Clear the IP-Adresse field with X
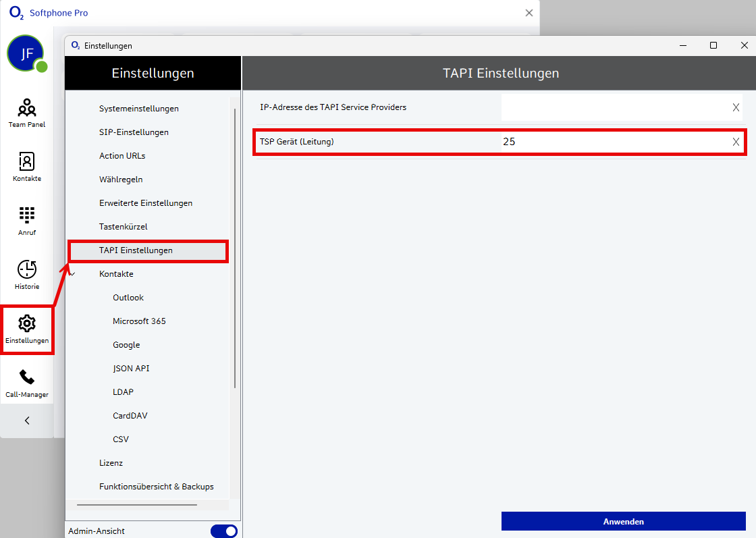 pyautogui.click(x=736, y=107)
